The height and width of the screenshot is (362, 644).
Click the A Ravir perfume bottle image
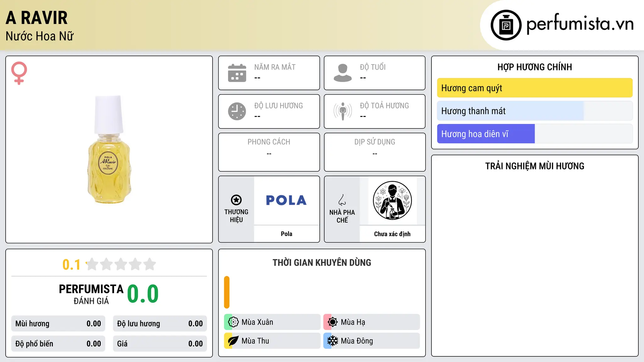109,150
